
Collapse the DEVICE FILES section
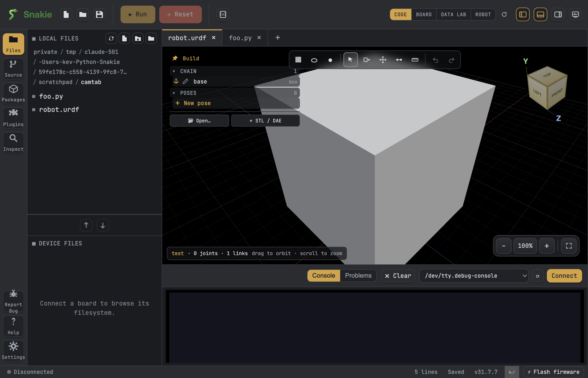point(34,244)
